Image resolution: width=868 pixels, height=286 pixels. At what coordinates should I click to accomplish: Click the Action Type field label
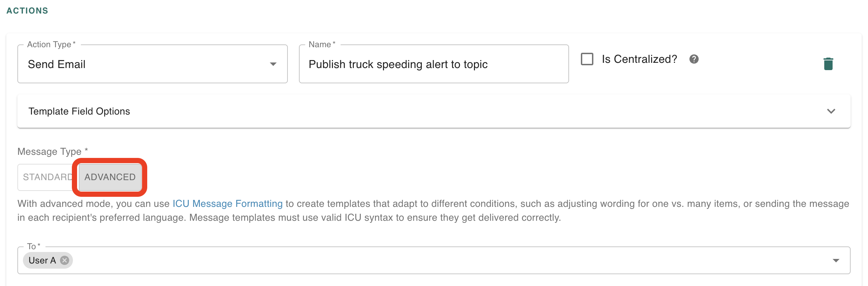click(x=49, y=44)
